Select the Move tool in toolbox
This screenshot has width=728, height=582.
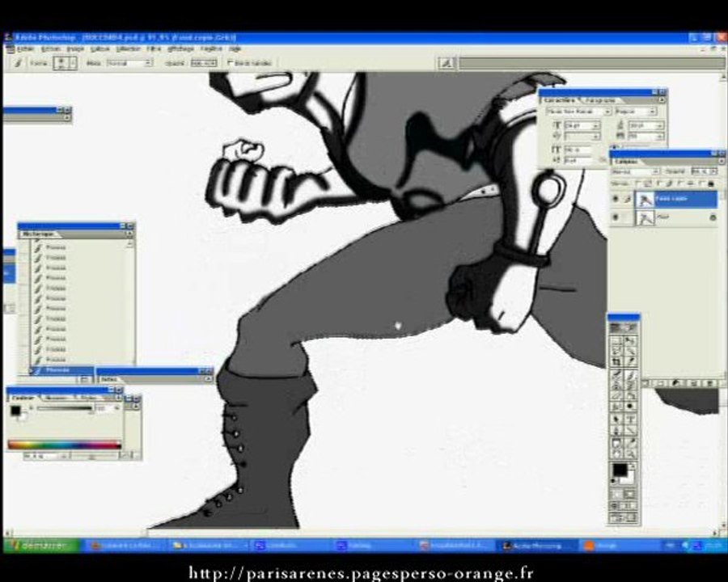pyautogui.click(x=630, y=340)
